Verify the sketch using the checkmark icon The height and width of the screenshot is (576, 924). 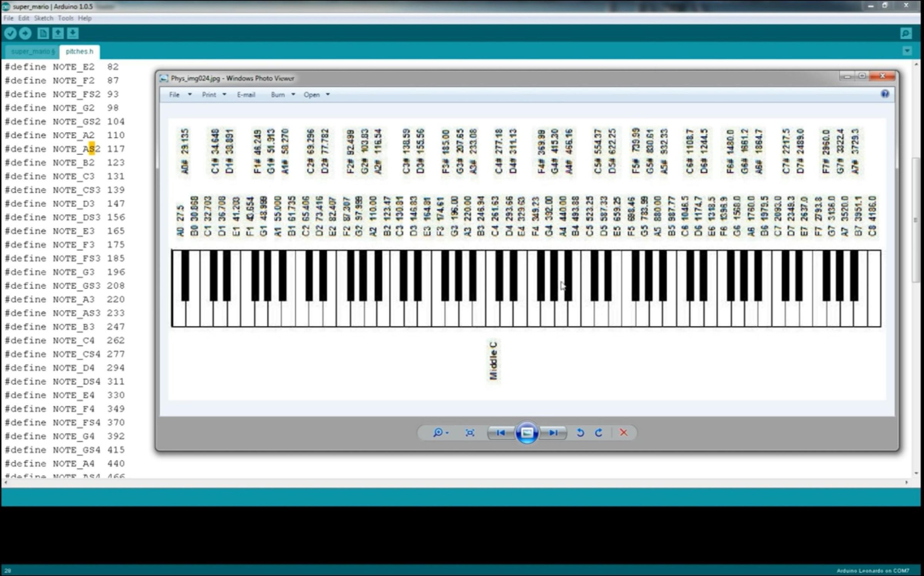(12, 33)
